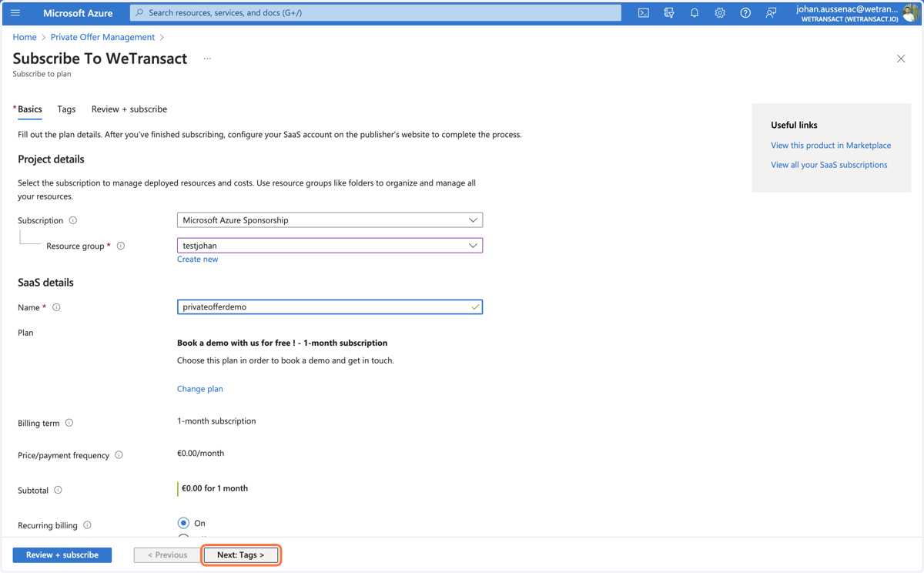This screenshot has height=573, width=924.
Task: Focus the search resources box
Action: [x=376, y=13]
